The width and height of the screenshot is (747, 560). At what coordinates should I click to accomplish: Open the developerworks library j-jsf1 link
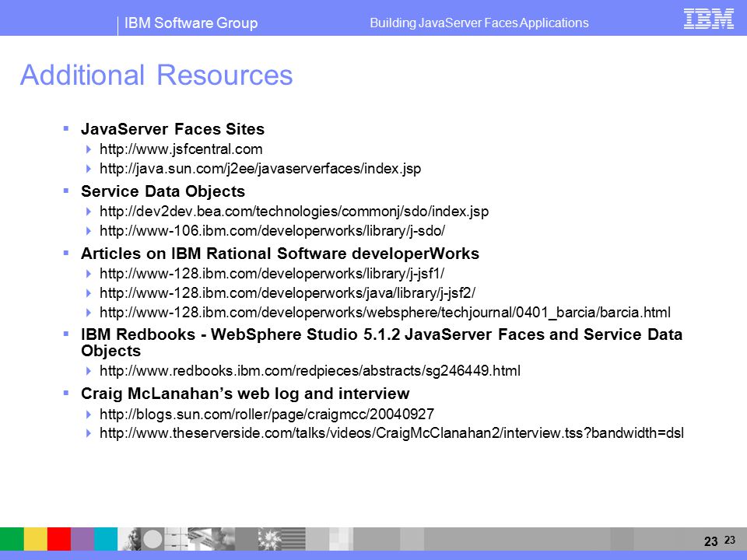[x=272, y=274]
